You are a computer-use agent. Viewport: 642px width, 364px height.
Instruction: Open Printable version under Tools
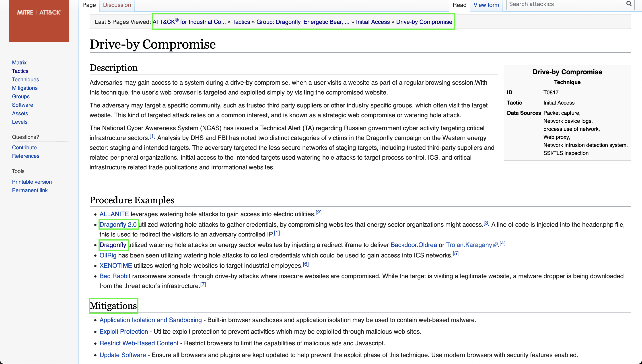point(32,182)
